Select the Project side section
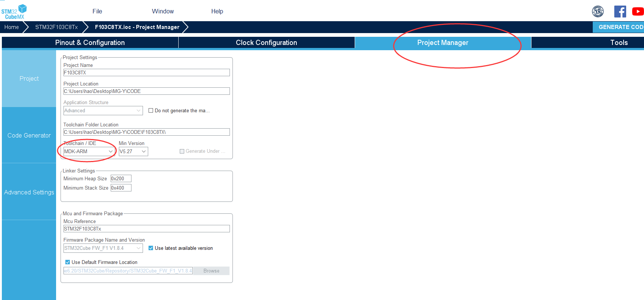This screenshot has height=300, width=644. pyautogui.click(x=29, y=79)
